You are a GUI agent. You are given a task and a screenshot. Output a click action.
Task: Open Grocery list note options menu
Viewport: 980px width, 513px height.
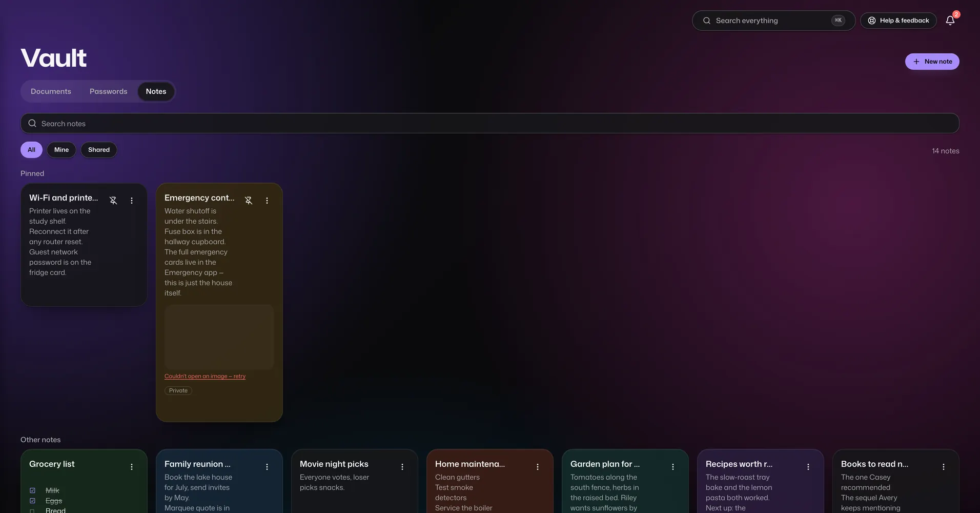pyautogui.click(x=132, y=467)
